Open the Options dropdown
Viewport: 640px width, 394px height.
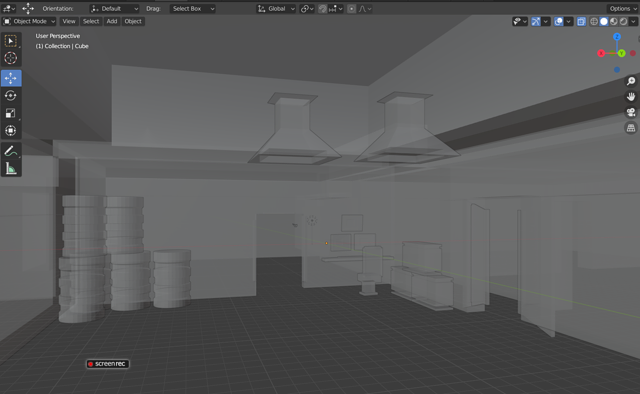click(x=622, y=9)
